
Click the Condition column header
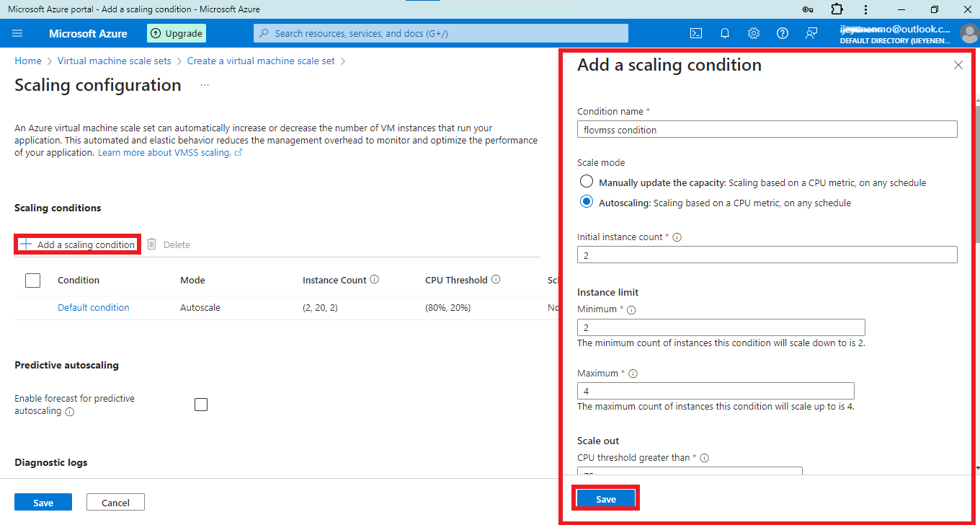click(79, 280)
